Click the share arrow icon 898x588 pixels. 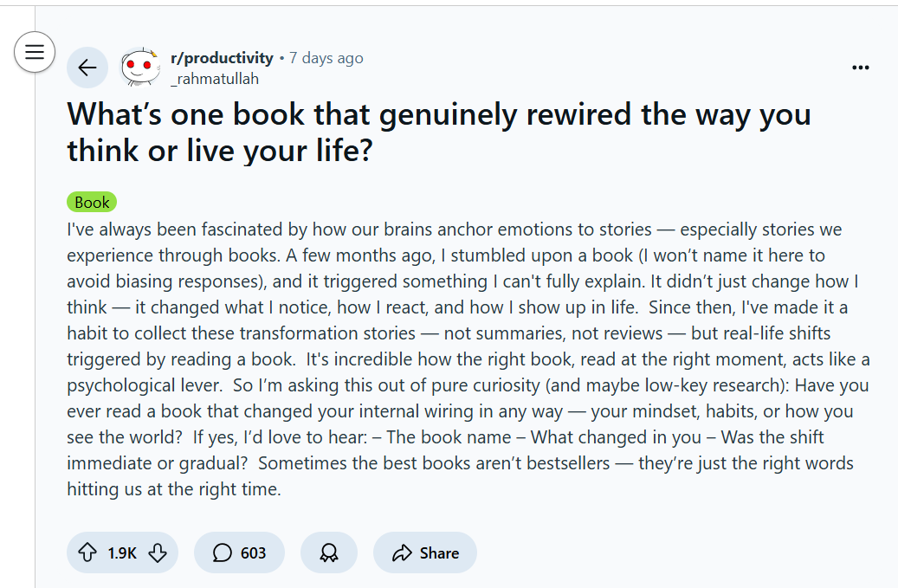click(x=401, y=552)
